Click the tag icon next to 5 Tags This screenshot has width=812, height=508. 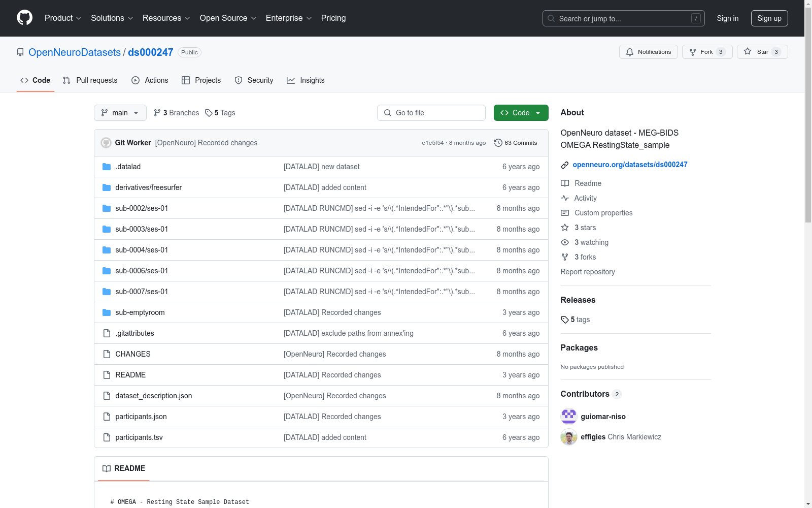click(209, 113)
